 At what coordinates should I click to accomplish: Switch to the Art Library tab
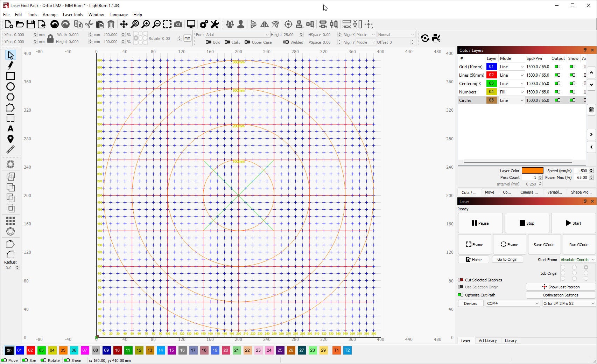[x=488, y=341]
